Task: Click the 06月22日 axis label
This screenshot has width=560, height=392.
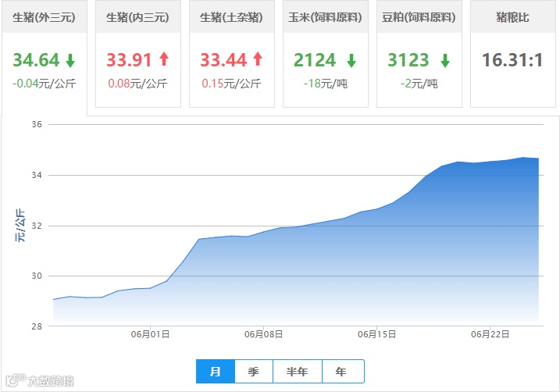Action: (490, 334)
